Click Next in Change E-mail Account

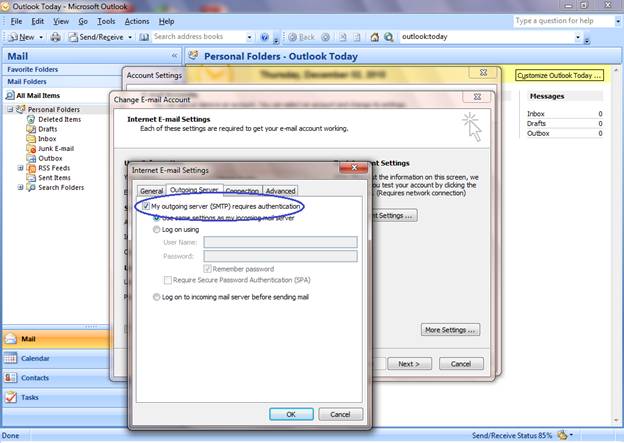409,364
